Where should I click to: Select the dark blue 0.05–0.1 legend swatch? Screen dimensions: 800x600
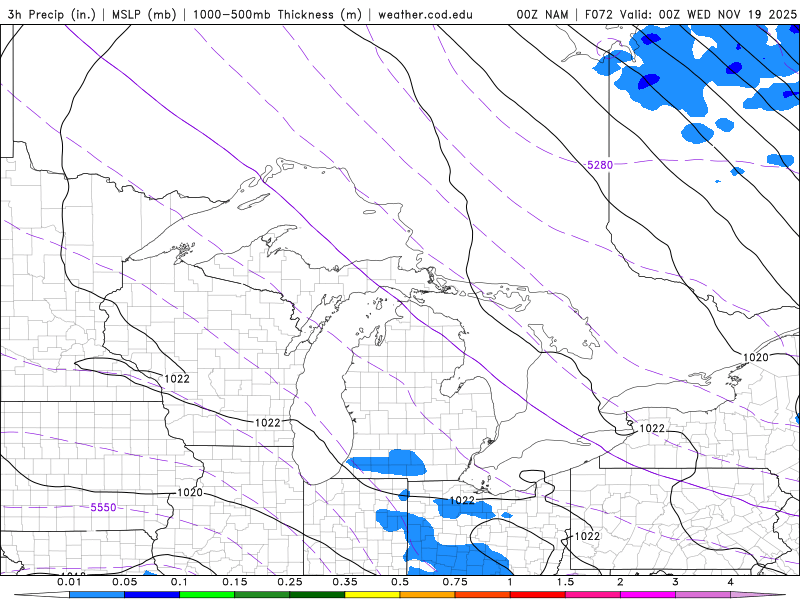[x=152, y=595]
